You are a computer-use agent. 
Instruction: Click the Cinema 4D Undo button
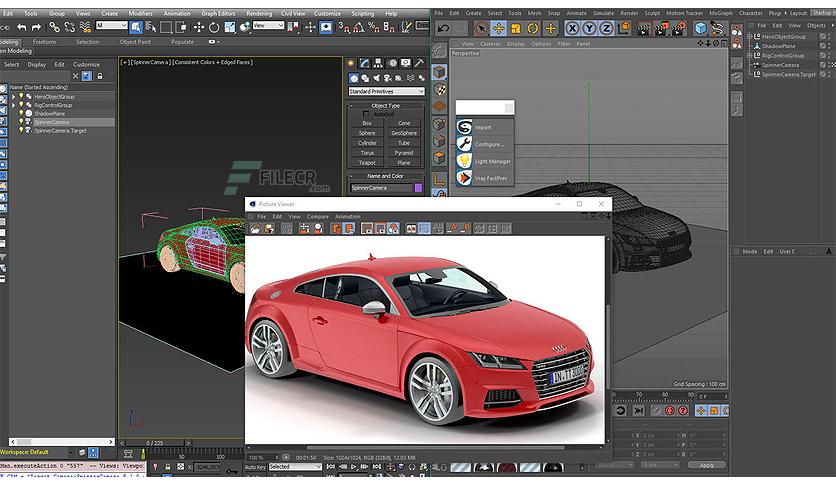pos(443,29)
